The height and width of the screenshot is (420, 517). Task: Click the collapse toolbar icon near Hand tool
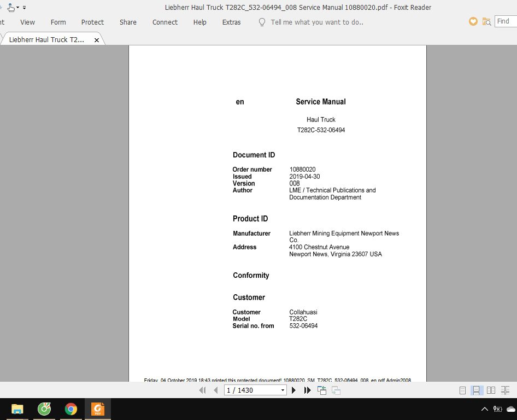click(24, 7)
